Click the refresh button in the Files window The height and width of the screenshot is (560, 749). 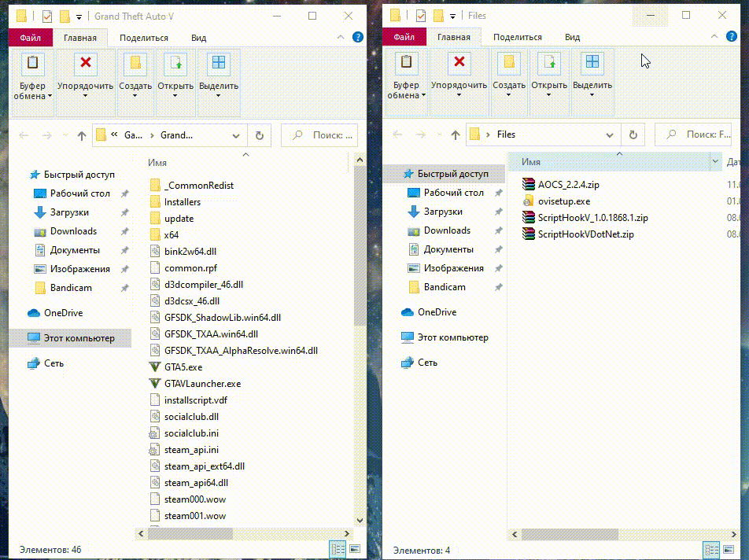point(633,134)
